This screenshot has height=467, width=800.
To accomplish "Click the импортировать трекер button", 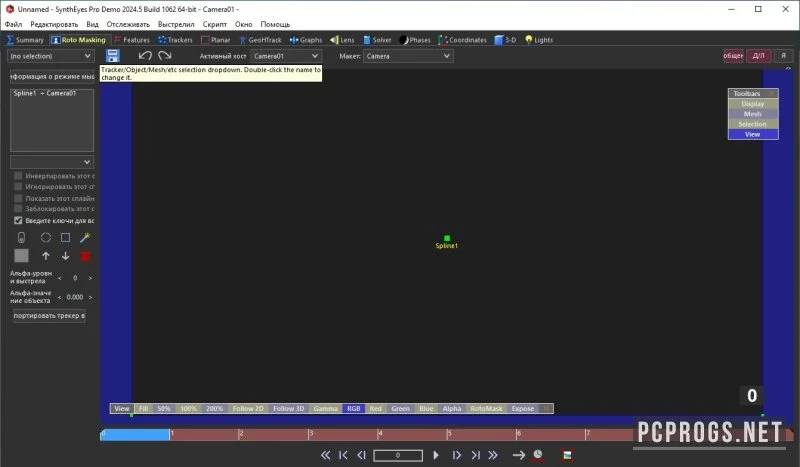I will (49, 316).
